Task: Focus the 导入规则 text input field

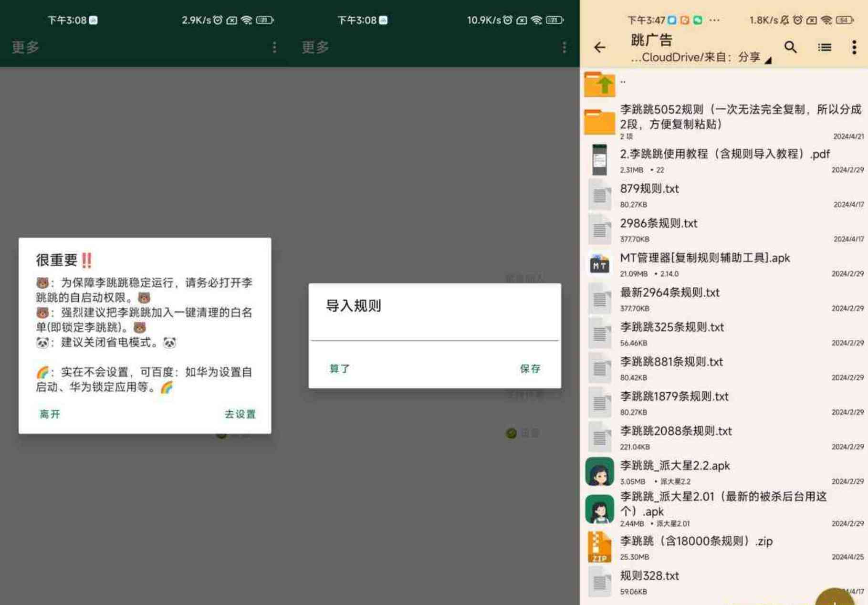Action: (435, 332)
